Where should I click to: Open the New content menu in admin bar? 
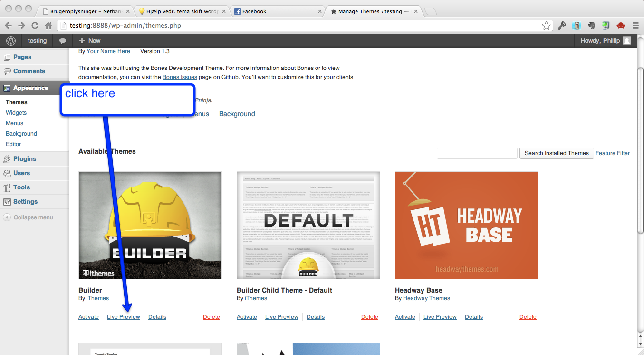(90, 41)
